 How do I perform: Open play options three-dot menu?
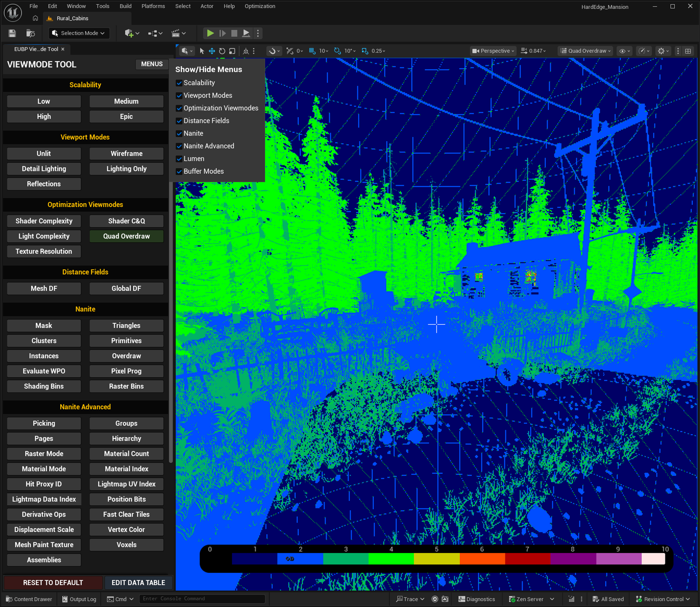(258, 33)
